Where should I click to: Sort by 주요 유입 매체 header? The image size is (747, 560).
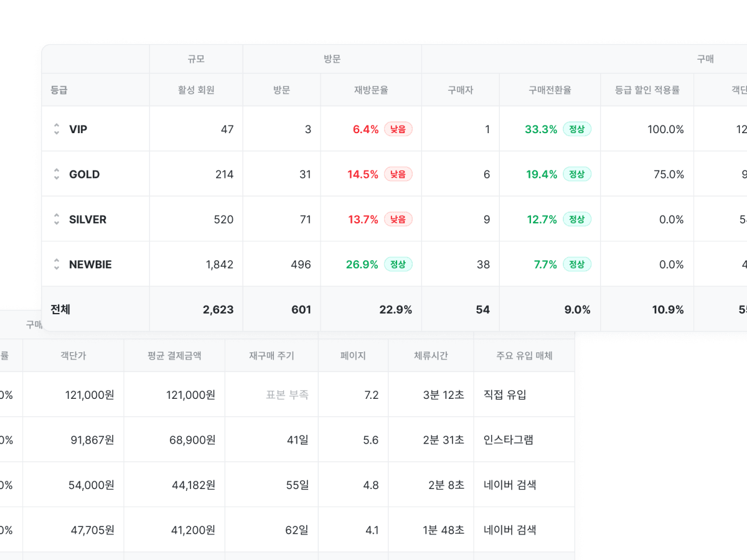(524, 356)
